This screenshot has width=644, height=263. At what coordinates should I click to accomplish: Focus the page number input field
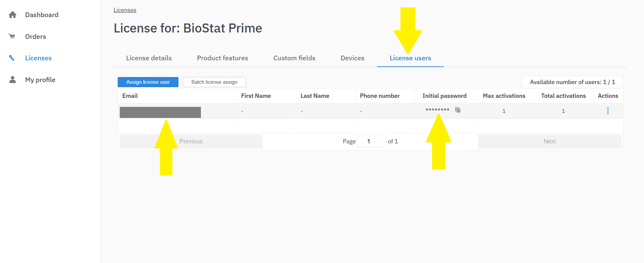[371, 141]
